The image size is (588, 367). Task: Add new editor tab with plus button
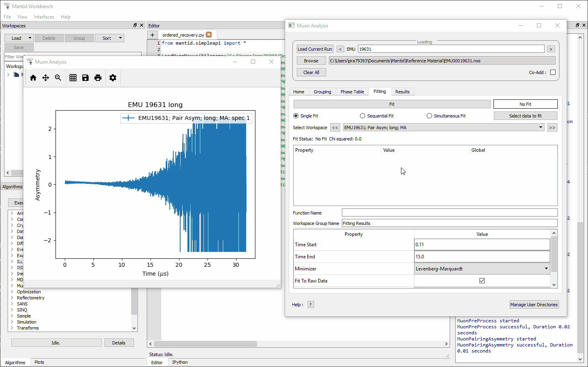click(x=152, y=35)
